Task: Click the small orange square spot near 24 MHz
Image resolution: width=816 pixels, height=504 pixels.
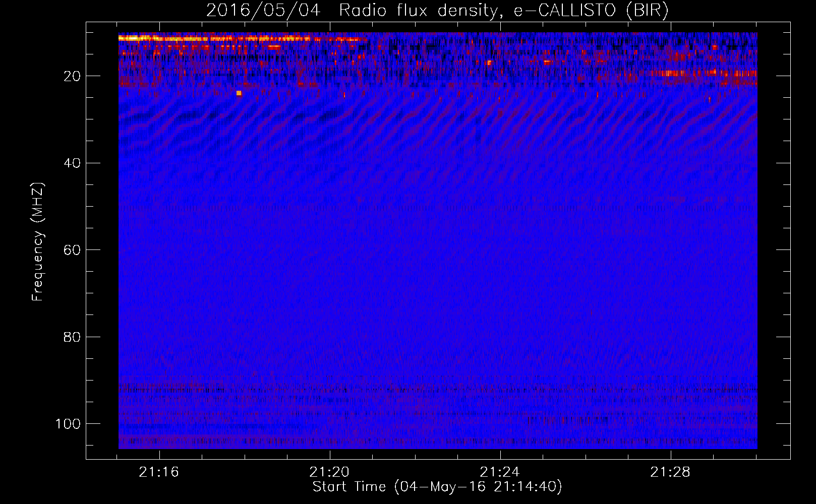Action: point(239,93)
